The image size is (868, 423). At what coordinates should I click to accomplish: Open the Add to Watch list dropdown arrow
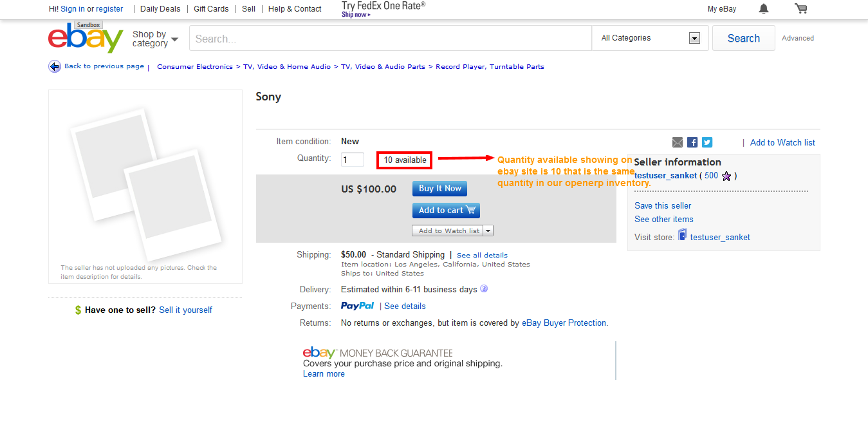coord(488,230)
